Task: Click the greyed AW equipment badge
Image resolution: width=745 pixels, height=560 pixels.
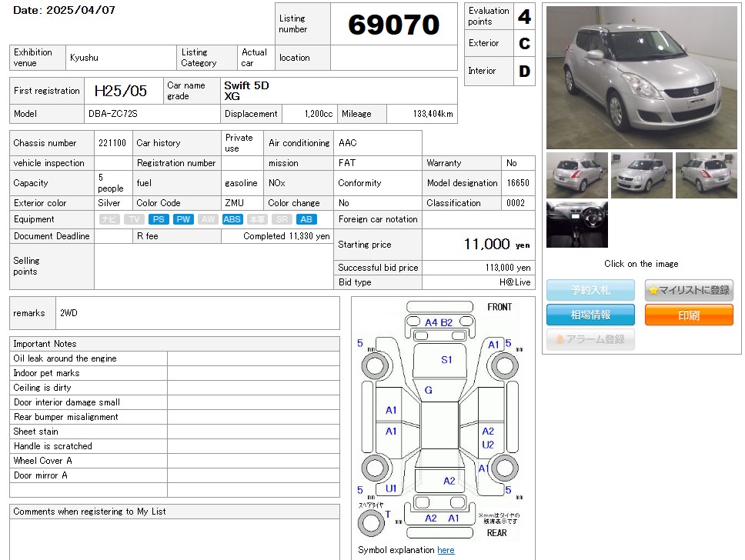Action: point(208,219)
